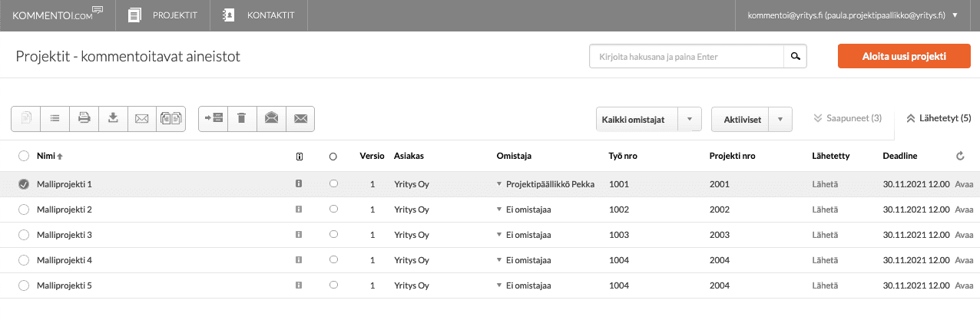Select the Malliprojekti 3 row checkbox
The width and height of the screenshot is (980, 330).
[x=24, y=235]
